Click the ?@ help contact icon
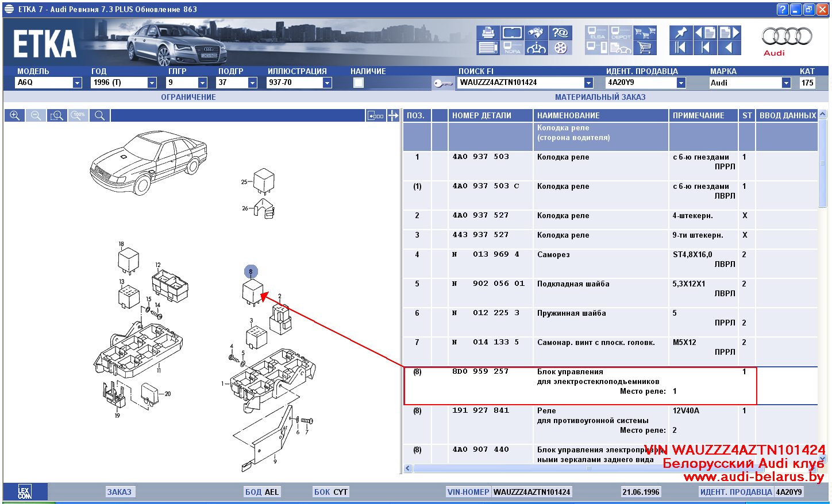This screenshot has height=504, width=832. click(x=560, y=33)
